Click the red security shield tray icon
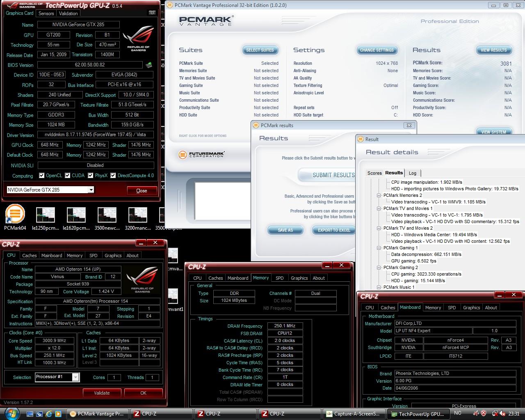This screenshot has height=420, width=525. coord(484,413)
